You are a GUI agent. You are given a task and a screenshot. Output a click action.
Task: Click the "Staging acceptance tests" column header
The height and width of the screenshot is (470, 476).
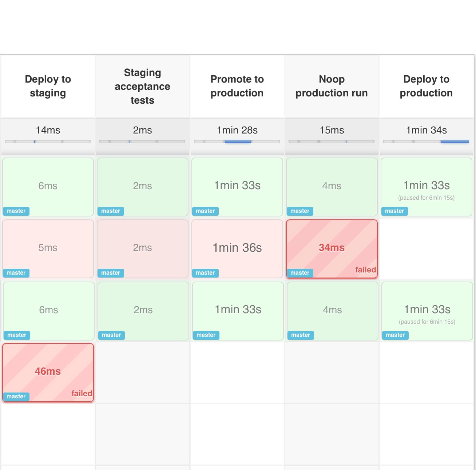click(142, 87)
